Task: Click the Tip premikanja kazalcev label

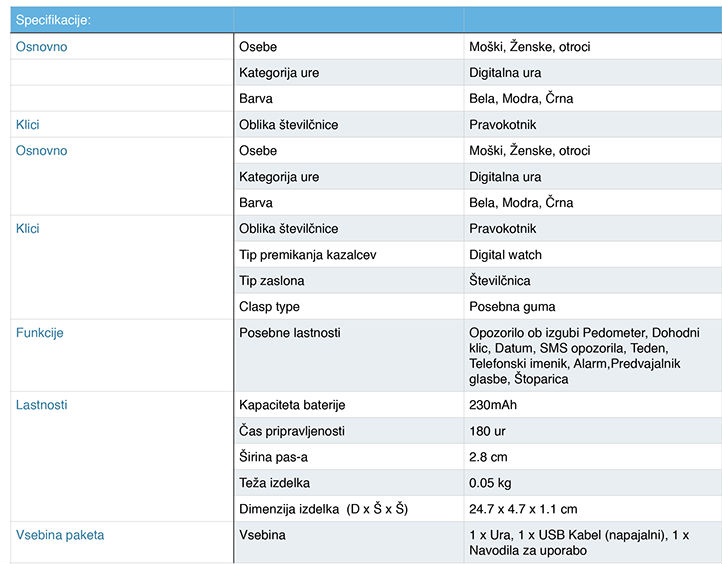Action: 308,255
